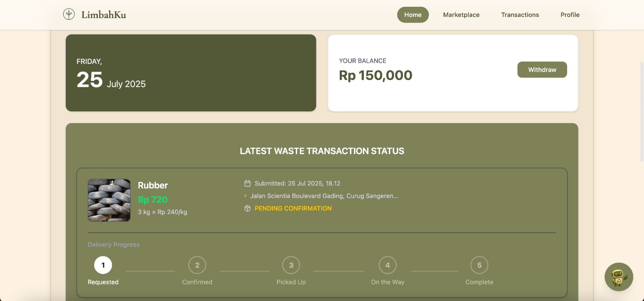Go to the Home tab
This screenshot has width=644, height=301.
pos(413,15)
